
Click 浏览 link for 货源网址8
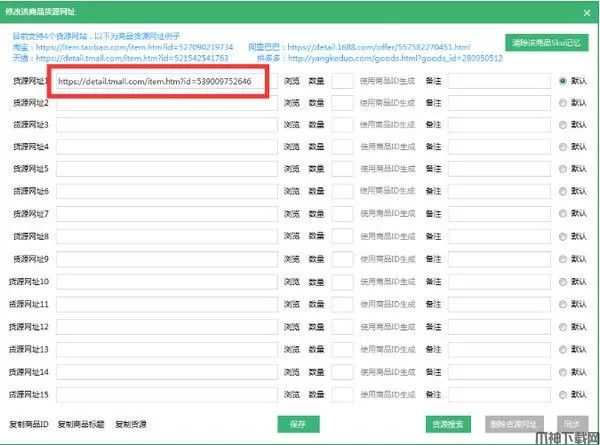click(x=292, y=236)
